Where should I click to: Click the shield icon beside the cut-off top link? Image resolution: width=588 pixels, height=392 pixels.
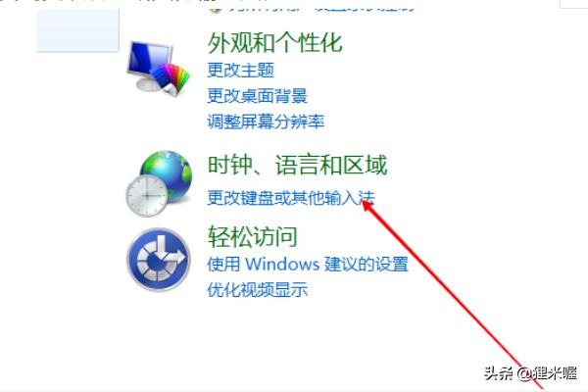point(216,8)
